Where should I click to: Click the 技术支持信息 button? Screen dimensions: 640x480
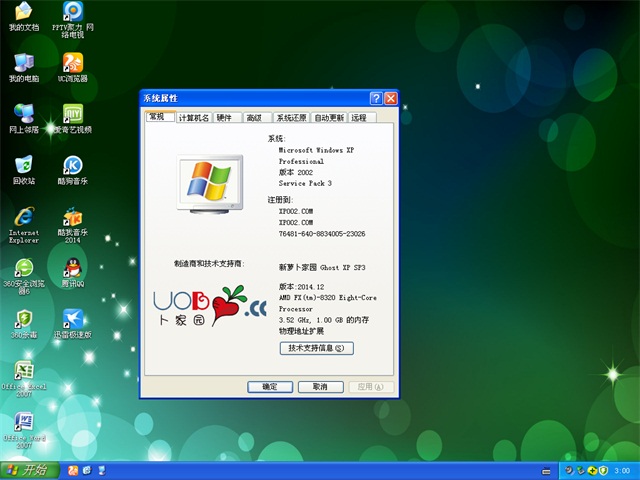tap(316, 348)
